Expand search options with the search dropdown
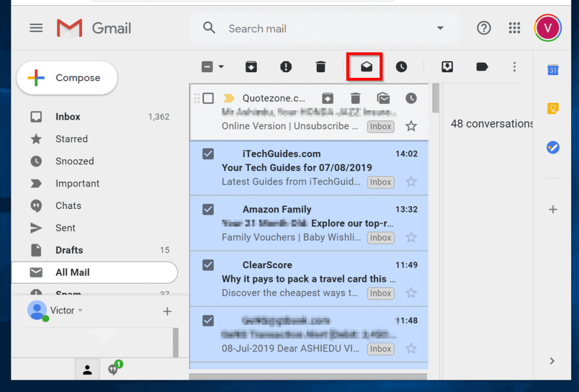 [440, 28]
